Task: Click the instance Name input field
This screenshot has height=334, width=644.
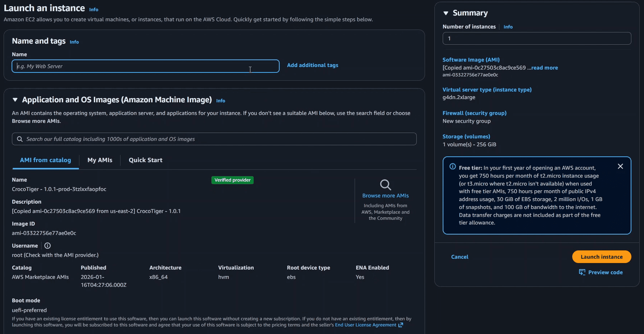Action: [x=145, y=66]
